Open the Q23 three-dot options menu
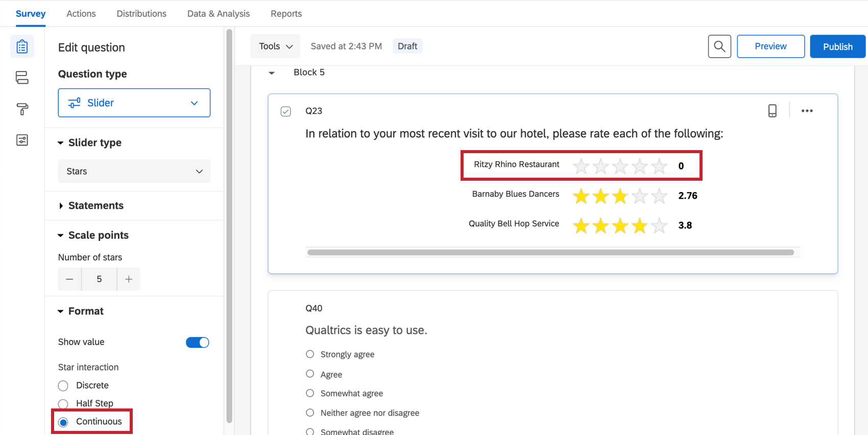The height and width of the screenshot is (435, 868). coord(807,111)
